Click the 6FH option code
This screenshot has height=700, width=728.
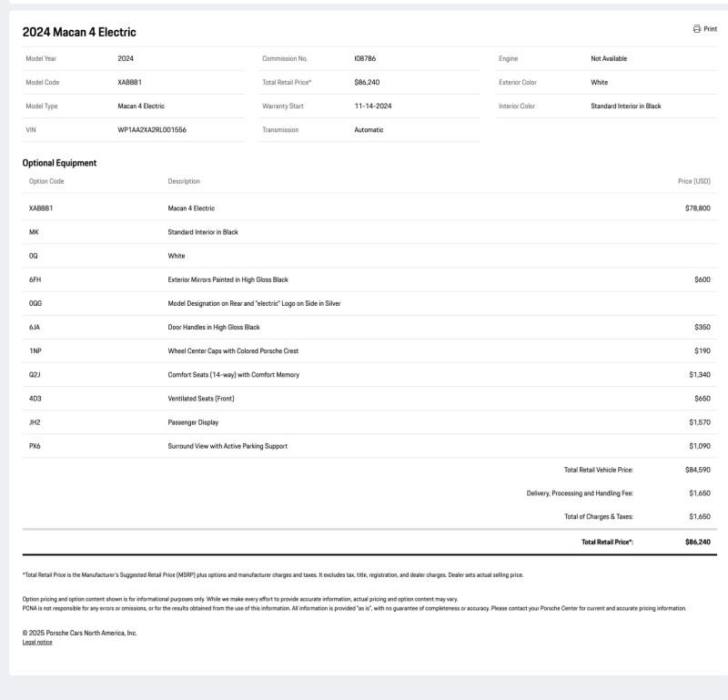[x=35, y=279]
